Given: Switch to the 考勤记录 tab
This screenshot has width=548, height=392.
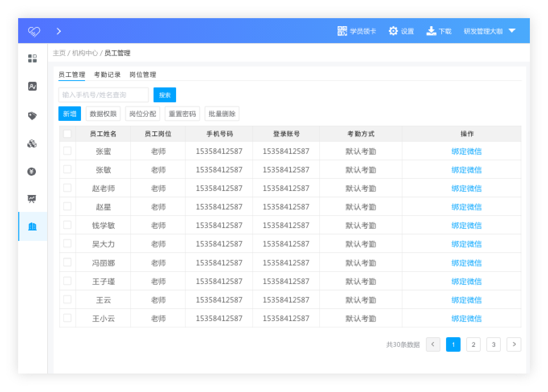Looking at the screenshot, I should click(x=107, y=75).
